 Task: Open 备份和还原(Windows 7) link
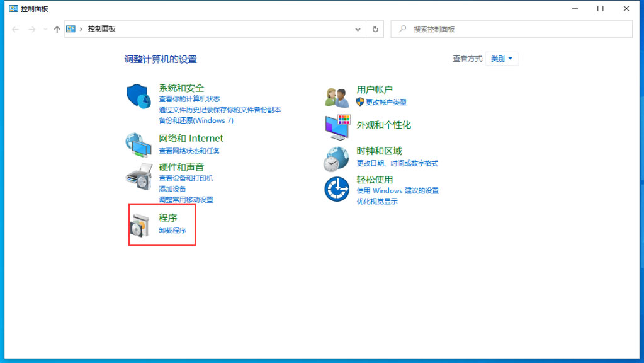(x=196, y=120)
